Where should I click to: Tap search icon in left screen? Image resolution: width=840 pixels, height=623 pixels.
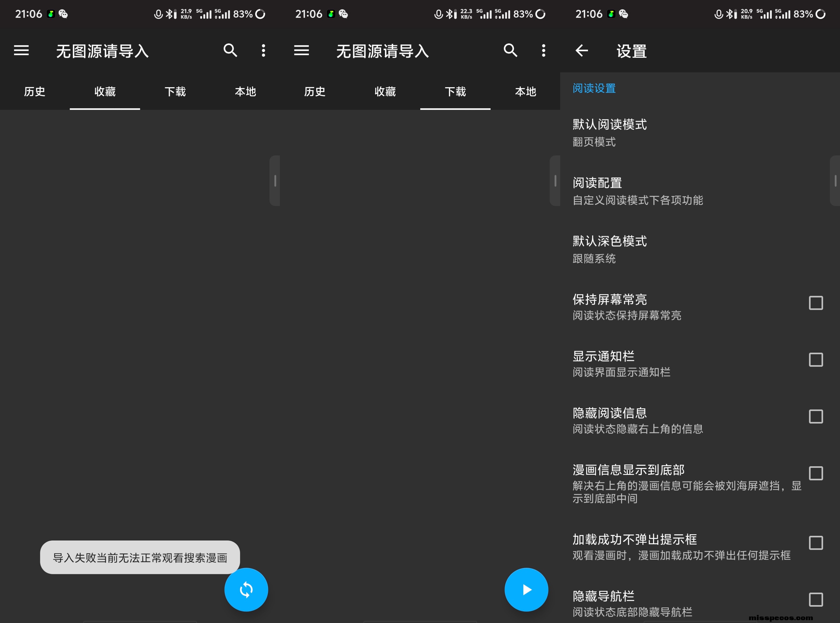tap(230, 50)
